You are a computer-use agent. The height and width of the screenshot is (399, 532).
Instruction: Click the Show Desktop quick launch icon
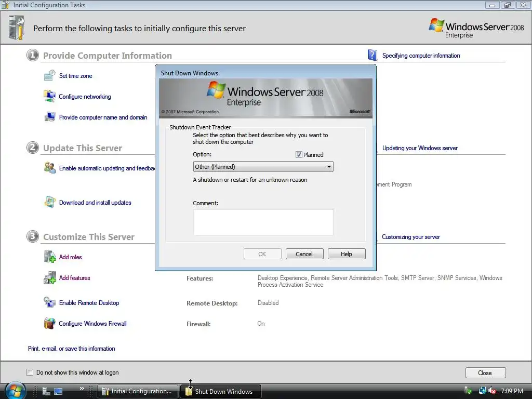[58, 391]
